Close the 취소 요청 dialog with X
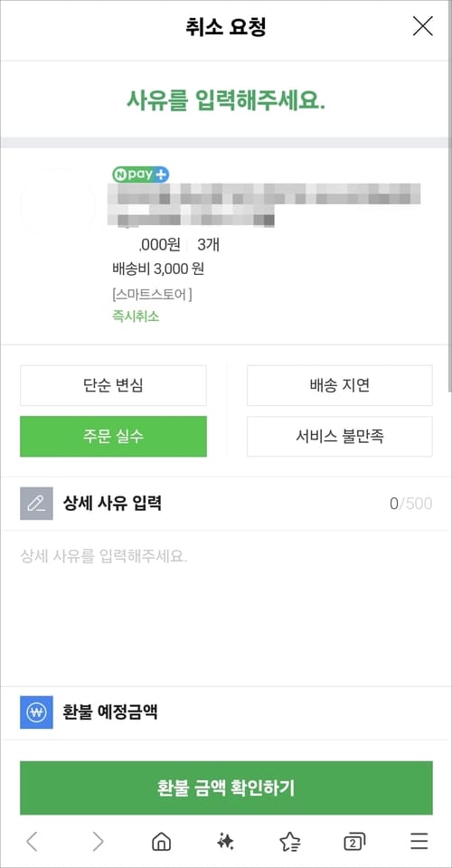 pyautogui.click(x=423, y=26)
